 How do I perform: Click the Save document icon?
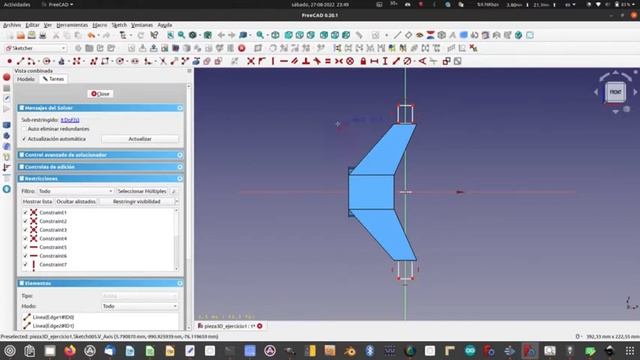31,36
